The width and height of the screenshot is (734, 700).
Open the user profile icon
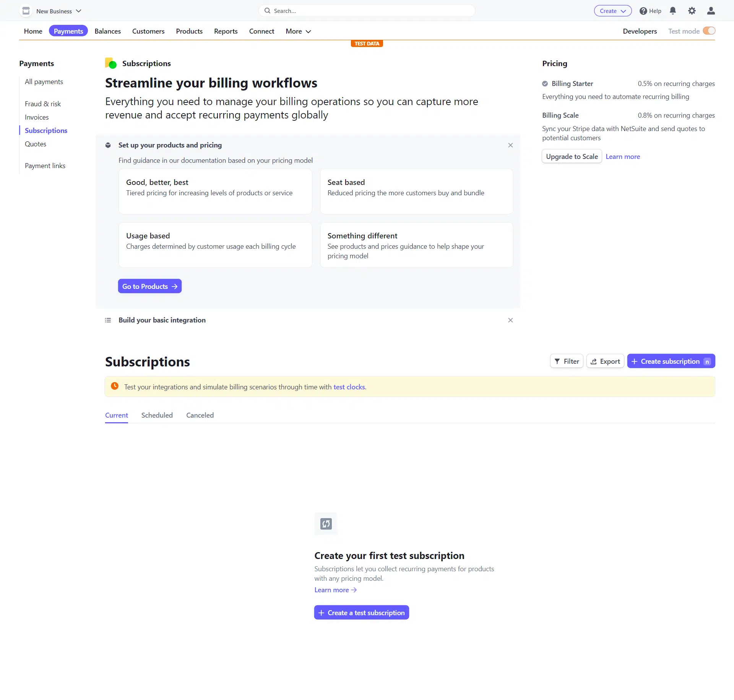point(711,11)
